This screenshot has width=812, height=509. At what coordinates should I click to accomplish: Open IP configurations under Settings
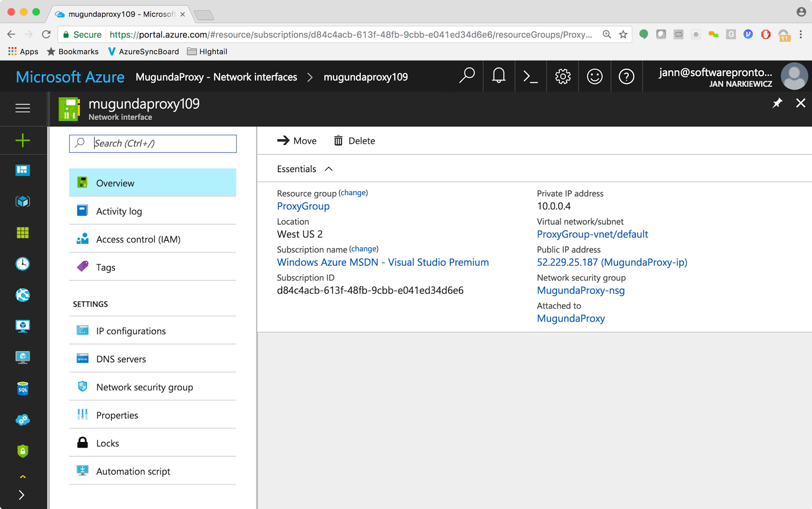pyautogui.click(x=130, y=331)
